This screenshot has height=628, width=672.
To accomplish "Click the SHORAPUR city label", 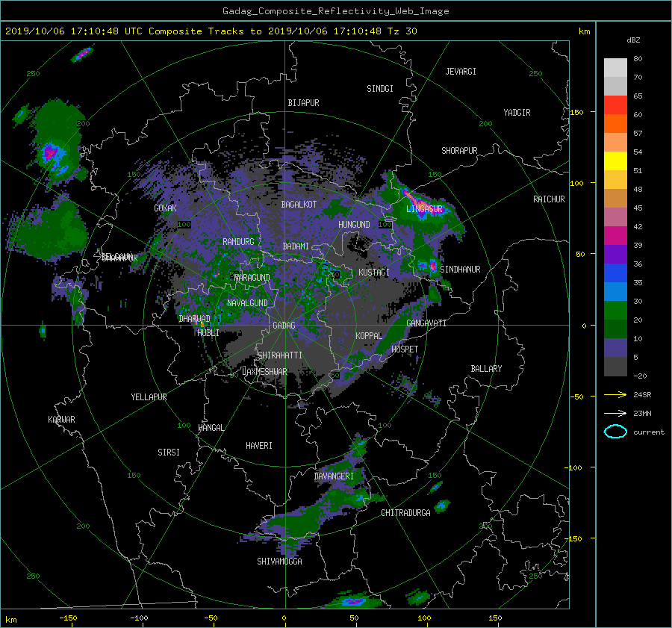I will point(459,151).
